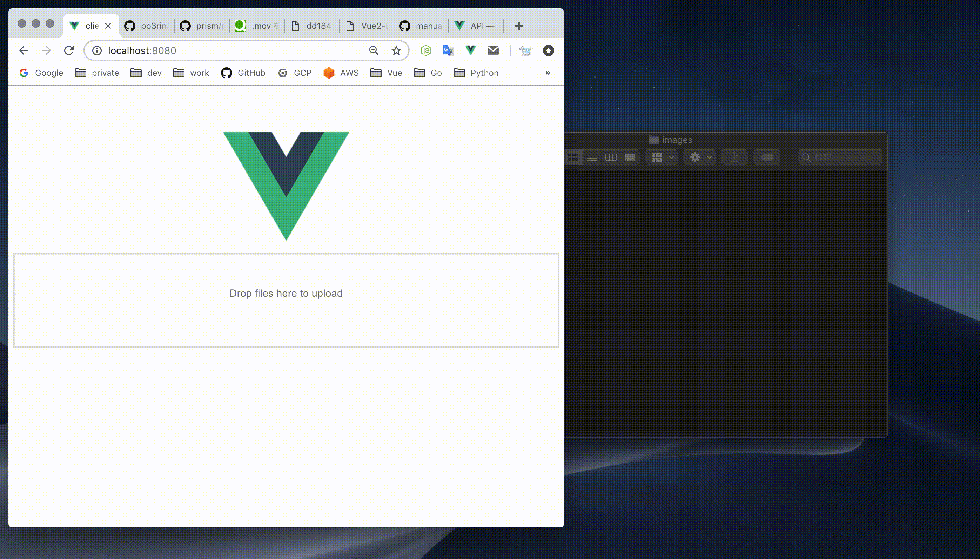Viewport: 980px width, 559px height.
Task: Click the mail extension icon
Action: click(x=493, y=50)
